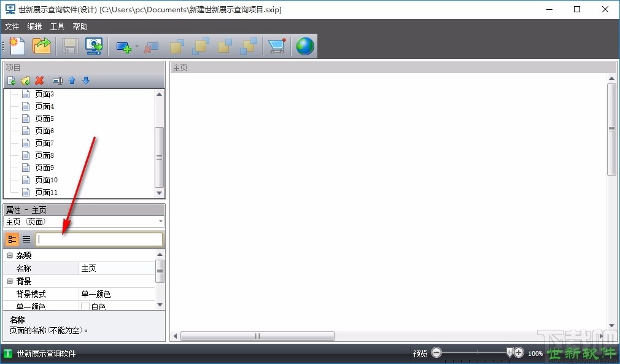Switch properties to categorized view
This screenshot has height=364, width=620.
tap(12, 239)
